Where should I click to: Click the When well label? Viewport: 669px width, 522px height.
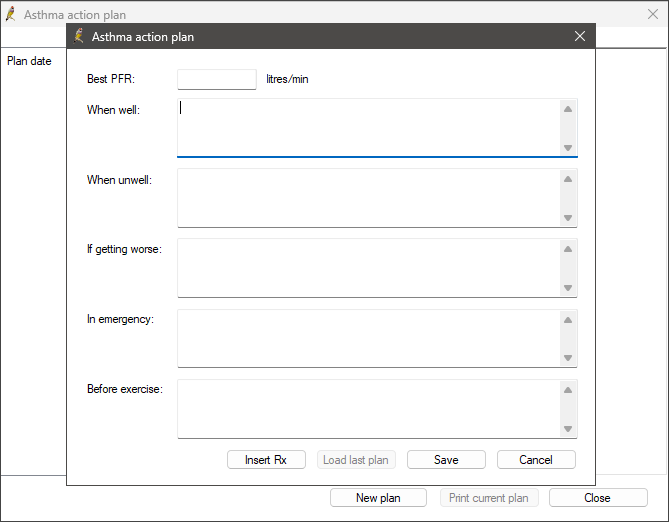pos(113,110)
